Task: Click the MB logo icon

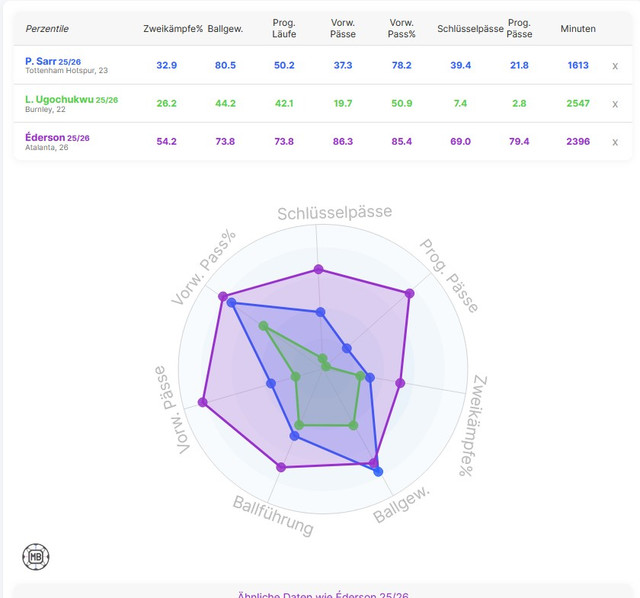Action: (36, 557)
